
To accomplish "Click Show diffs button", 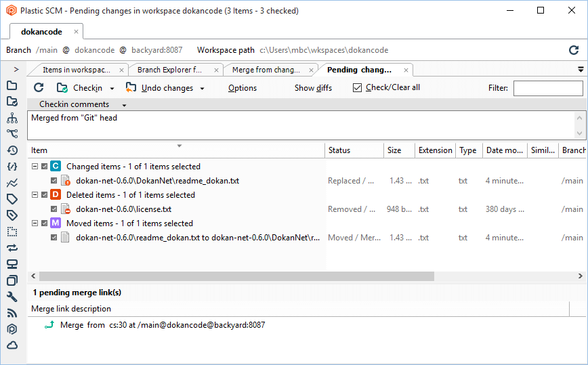I will (313, 88).
